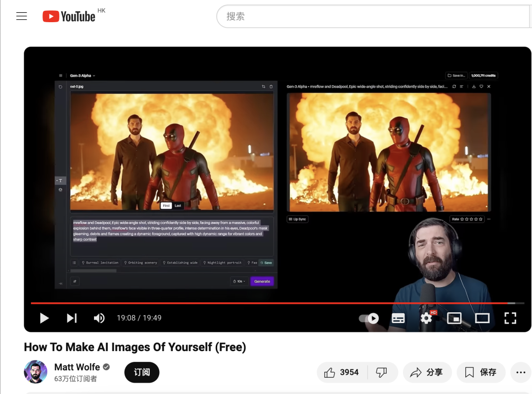Choose the Establishing wide preset
This screenshot has height=394, width=532.
point(180,263)
